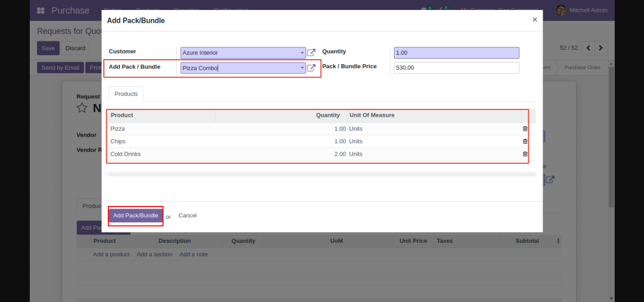Click Add a product link

click(111, 254)
